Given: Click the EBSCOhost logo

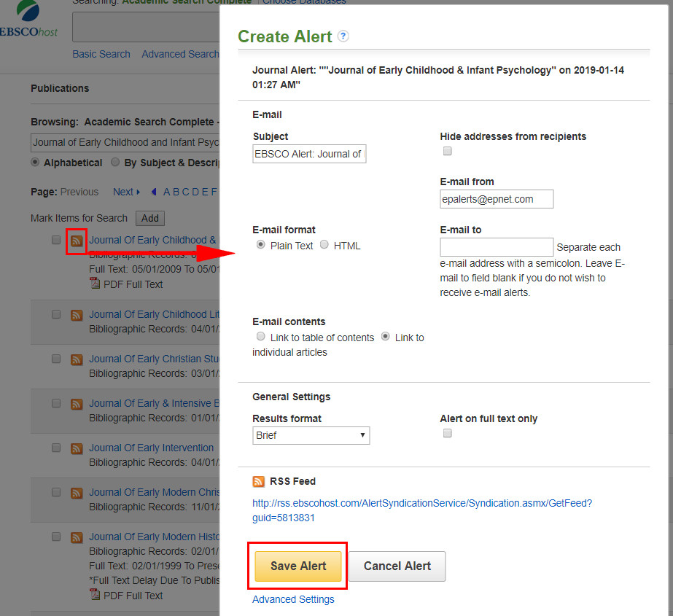Looking at the screenshot, I should pyautogui.click(x=28, y=19).
